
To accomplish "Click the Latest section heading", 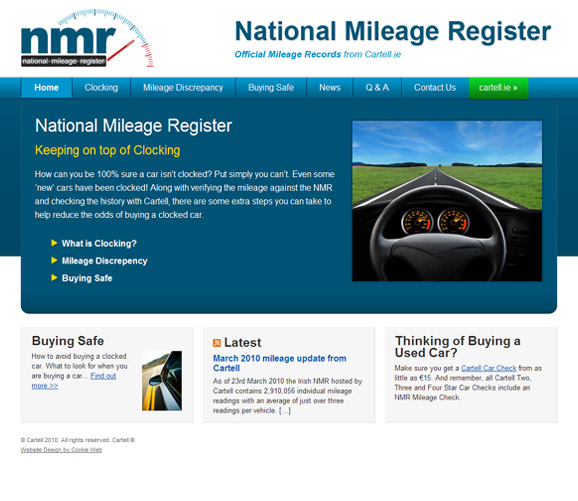I will pyautogui.click(x=243, y=342).
